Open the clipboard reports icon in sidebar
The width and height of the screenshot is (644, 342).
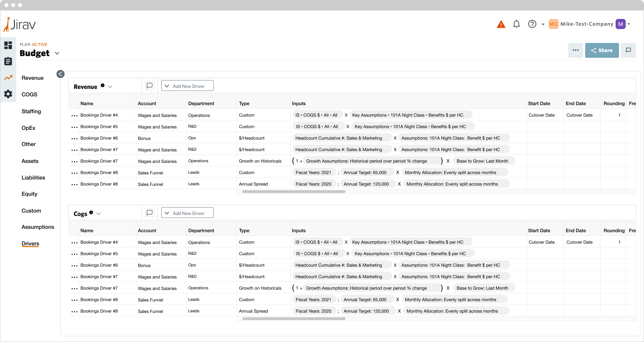click(8, 61)
